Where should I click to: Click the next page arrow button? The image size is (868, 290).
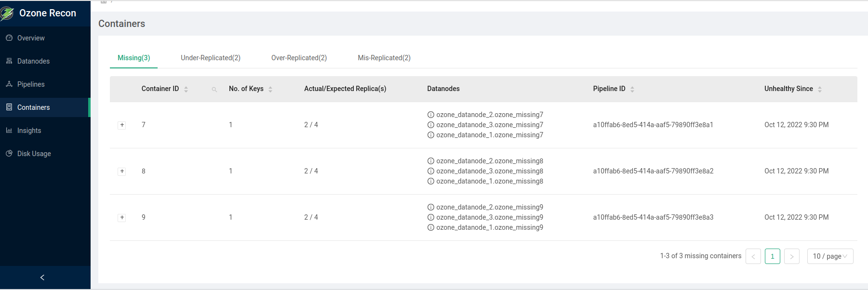[x=792, y=256]
